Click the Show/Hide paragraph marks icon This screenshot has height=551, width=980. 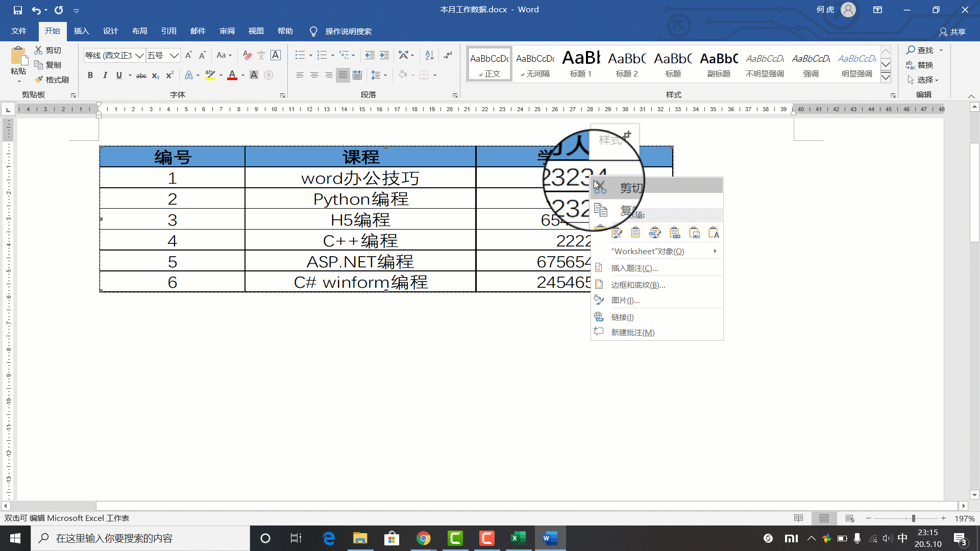coord(448,55)
